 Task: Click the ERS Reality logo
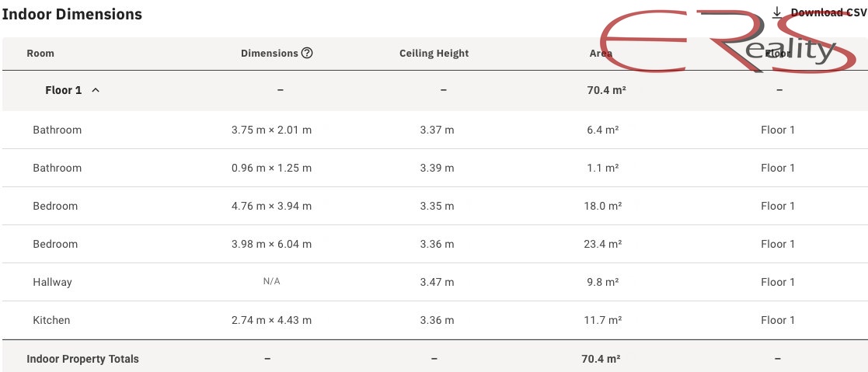click(728, 41)
